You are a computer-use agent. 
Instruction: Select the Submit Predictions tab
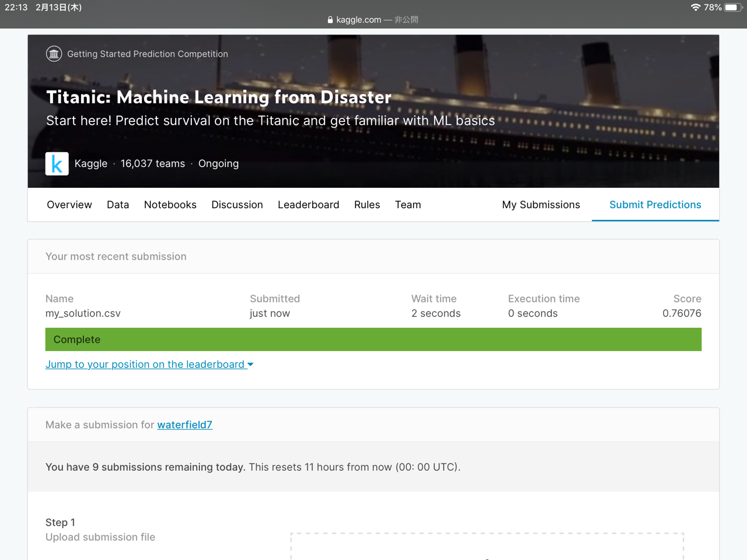[655, 205]
